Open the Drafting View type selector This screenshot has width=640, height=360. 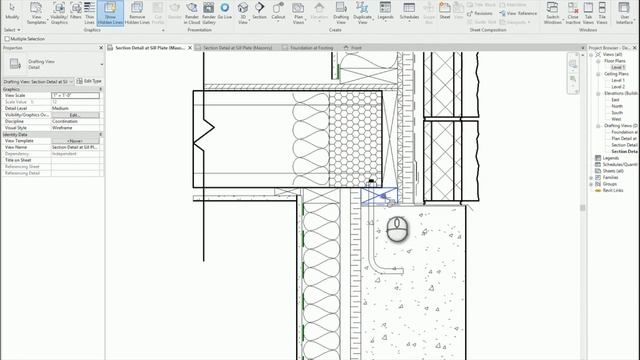[x=53, y=64]
